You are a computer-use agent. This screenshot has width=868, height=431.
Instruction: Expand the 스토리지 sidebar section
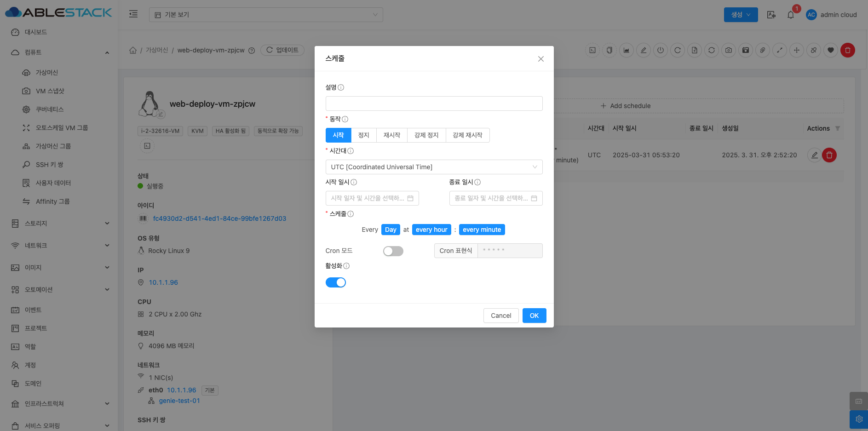click(x=60, y=224)
